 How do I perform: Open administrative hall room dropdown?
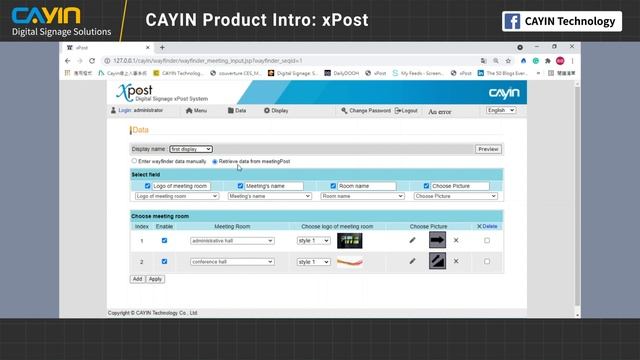(232, 241)
